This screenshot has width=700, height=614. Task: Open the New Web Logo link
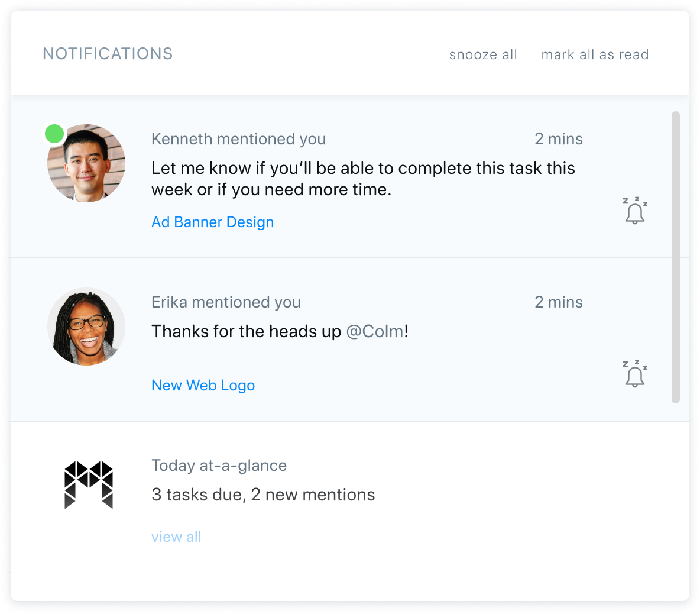(203, 386)
